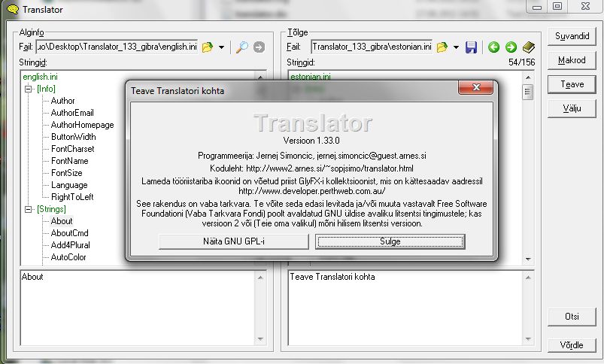604x364 pixels.
Task: Click the 54/156 string counter
Action: (521, 62)
